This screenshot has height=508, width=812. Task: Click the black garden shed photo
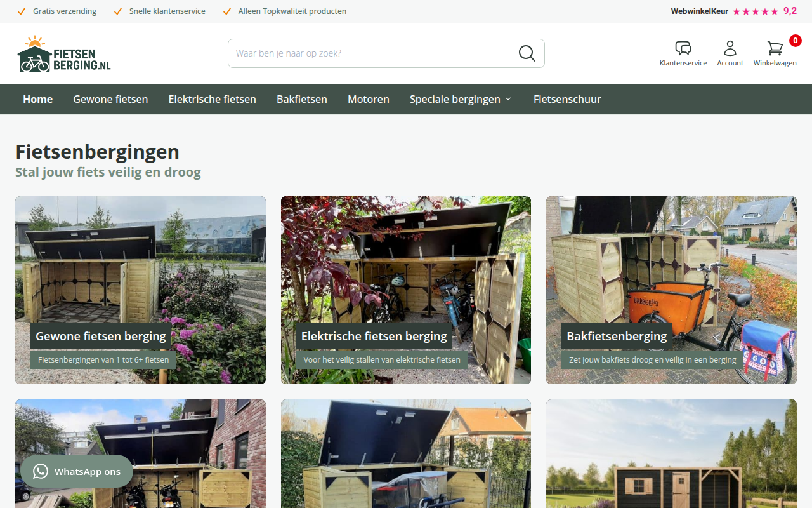(x=671, y=453)
